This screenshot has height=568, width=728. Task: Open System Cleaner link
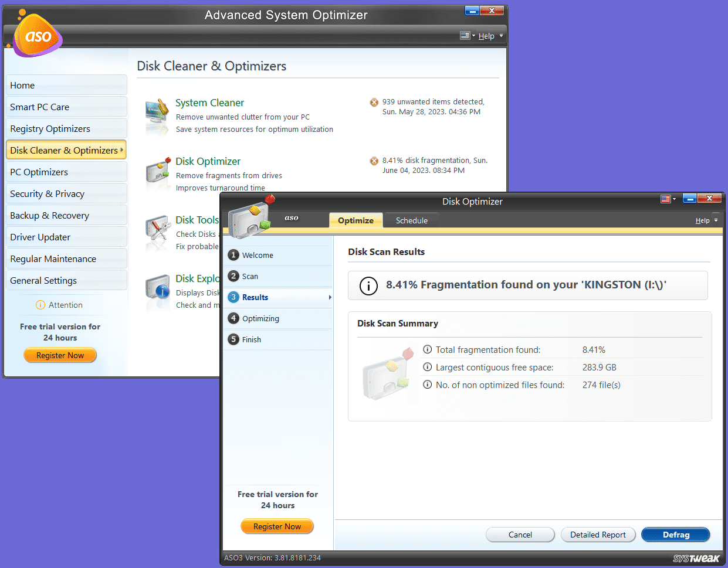tap(209, 103)
